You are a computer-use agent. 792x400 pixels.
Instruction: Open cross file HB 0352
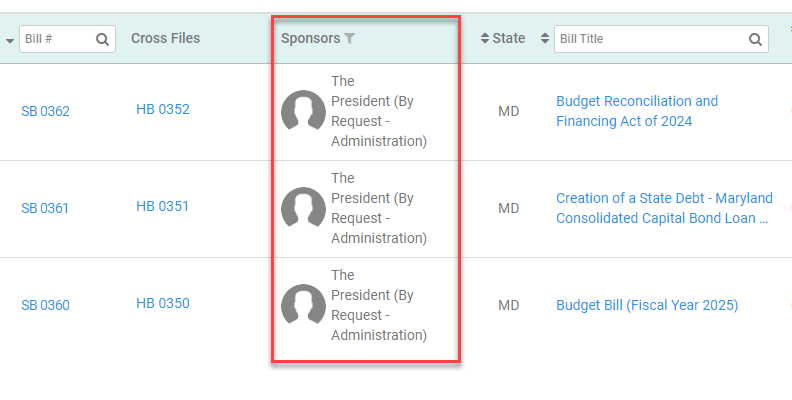click(163, 109)
